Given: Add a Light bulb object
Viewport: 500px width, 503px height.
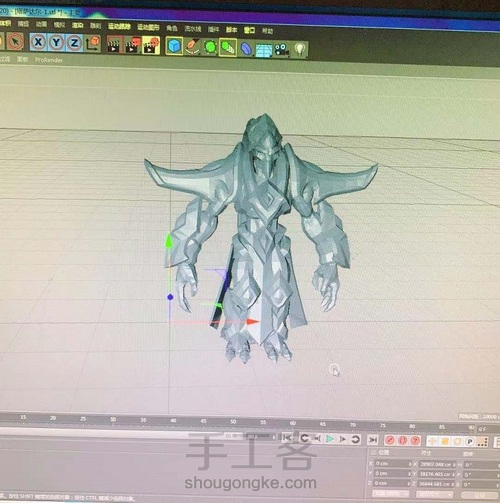Looking at the screenshot, I should coord(300,50).
